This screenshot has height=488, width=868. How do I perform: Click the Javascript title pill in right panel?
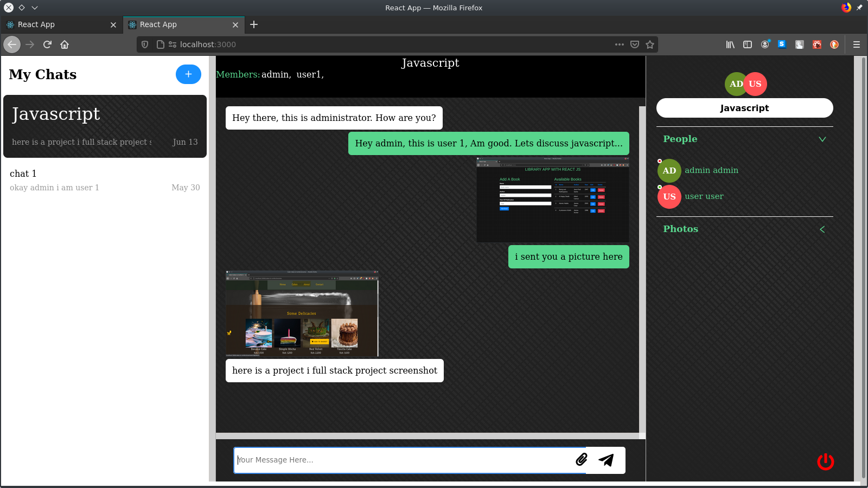coord(744,108)
